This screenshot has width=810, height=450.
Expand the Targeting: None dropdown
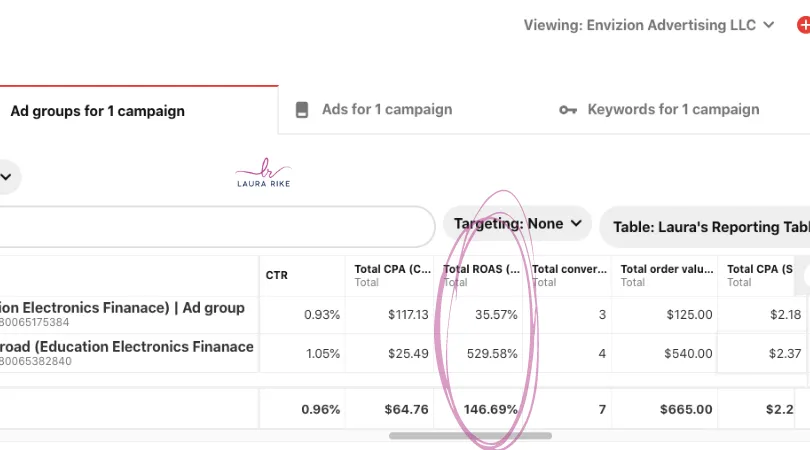517,224
